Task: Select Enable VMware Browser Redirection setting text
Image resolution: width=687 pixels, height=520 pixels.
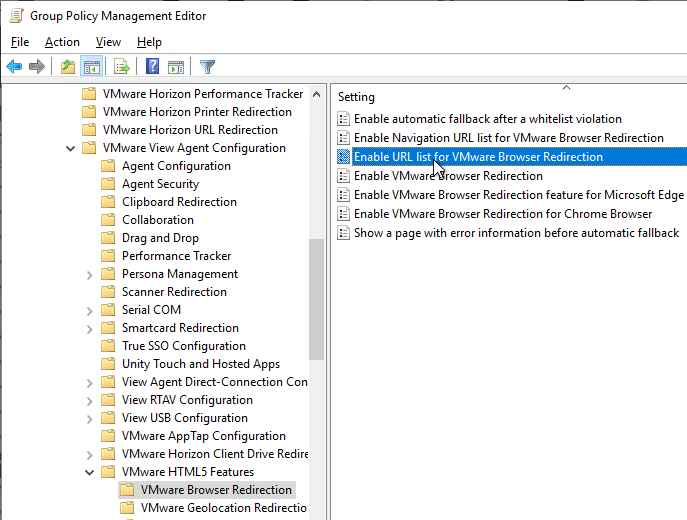Action: pyautogui.click(x=448, y=176)
